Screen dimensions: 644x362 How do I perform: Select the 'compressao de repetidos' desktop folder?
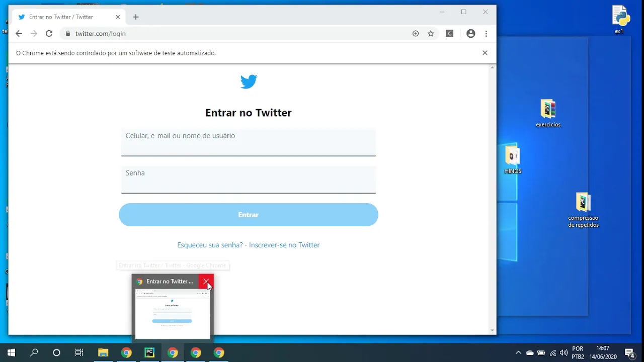coord(583,210)
